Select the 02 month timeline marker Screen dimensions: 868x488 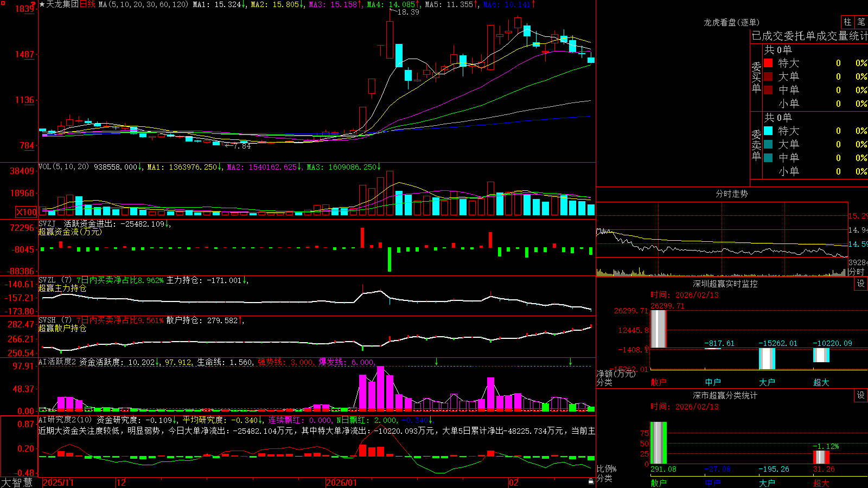tap(514, 483)
